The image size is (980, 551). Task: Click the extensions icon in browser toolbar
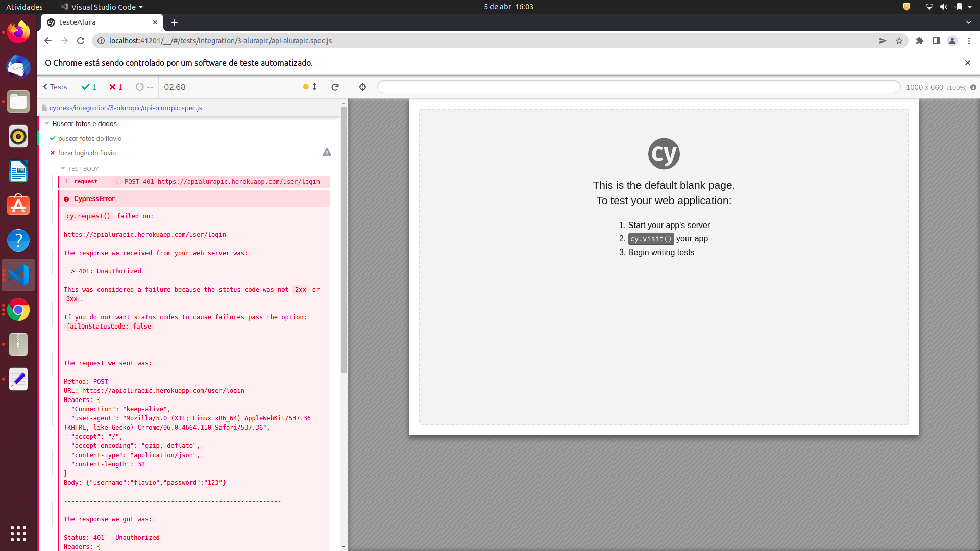coord(920,40)
